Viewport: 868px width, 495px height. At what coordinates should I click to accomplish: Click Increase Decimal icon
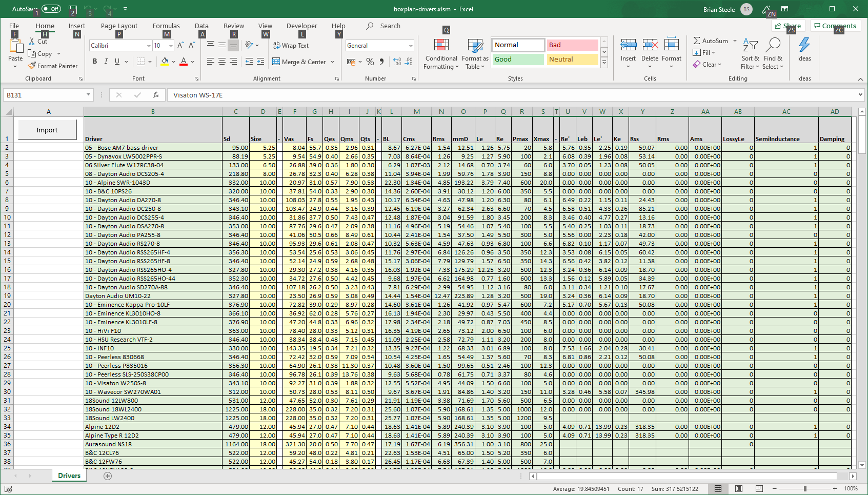coord(397,62)
